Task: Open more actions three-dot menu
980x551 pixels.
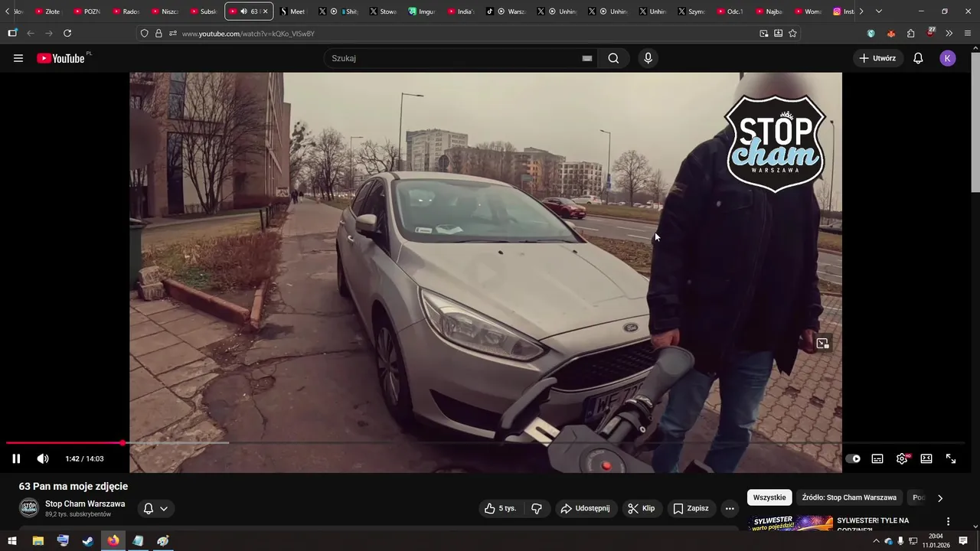Action: (730, 508)
